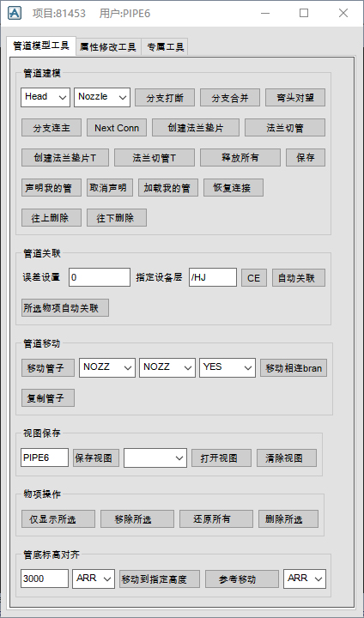364x618 pixels.
Task: Click the 自动关联 button
Action: 299,278
